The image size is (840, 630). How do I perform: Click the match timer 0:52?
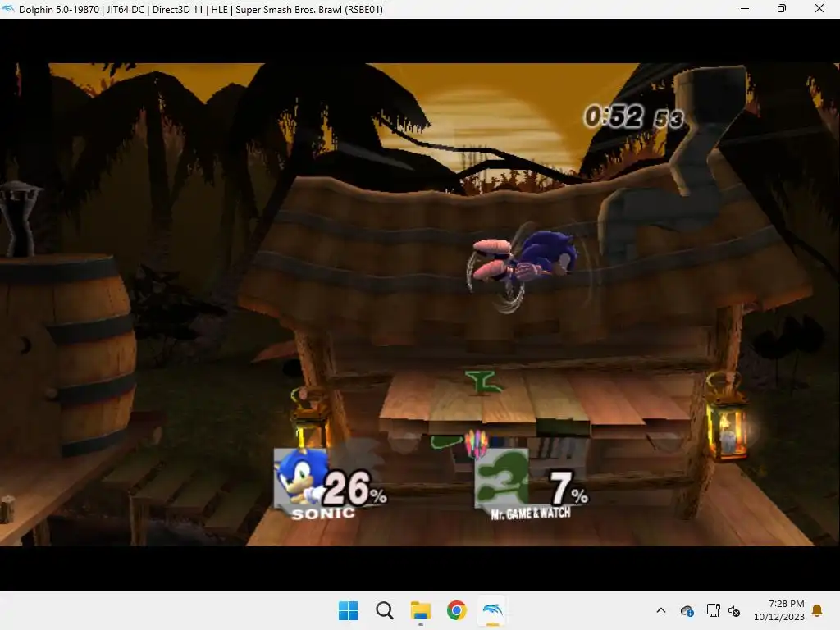tap(633, 116)
